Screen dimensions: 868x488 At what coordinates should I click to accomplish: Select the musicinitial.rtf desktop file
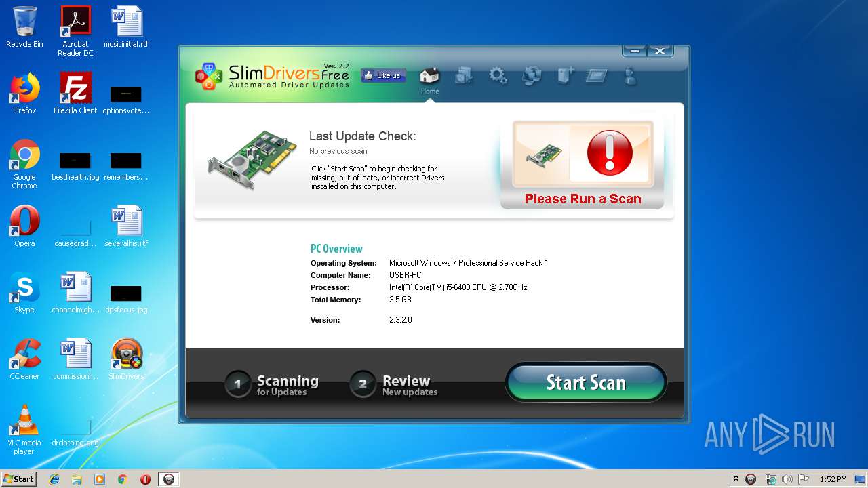pos(126,27)
